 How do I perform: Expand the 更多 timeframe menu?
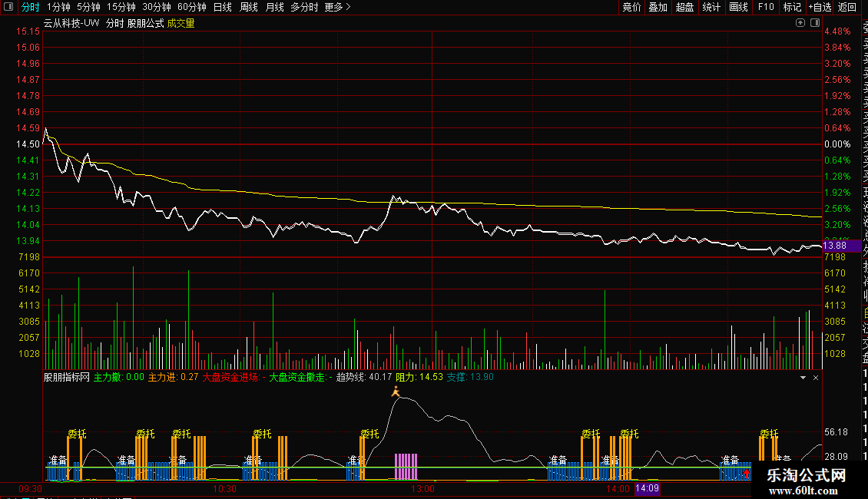point(337,7)
